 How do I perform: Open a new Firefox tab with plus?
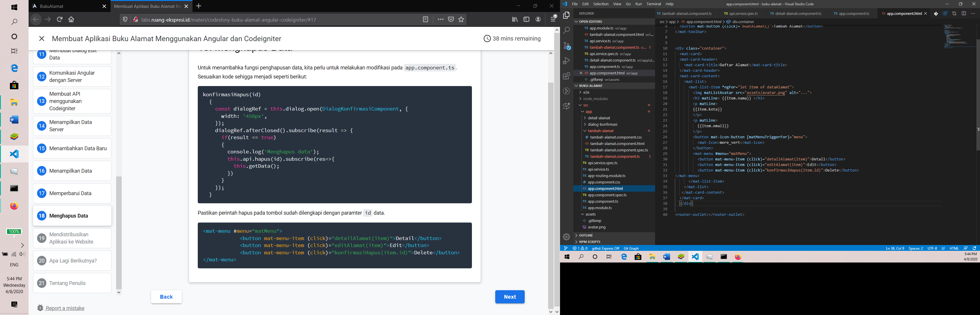pyautogui.click(x=199, y=6)
